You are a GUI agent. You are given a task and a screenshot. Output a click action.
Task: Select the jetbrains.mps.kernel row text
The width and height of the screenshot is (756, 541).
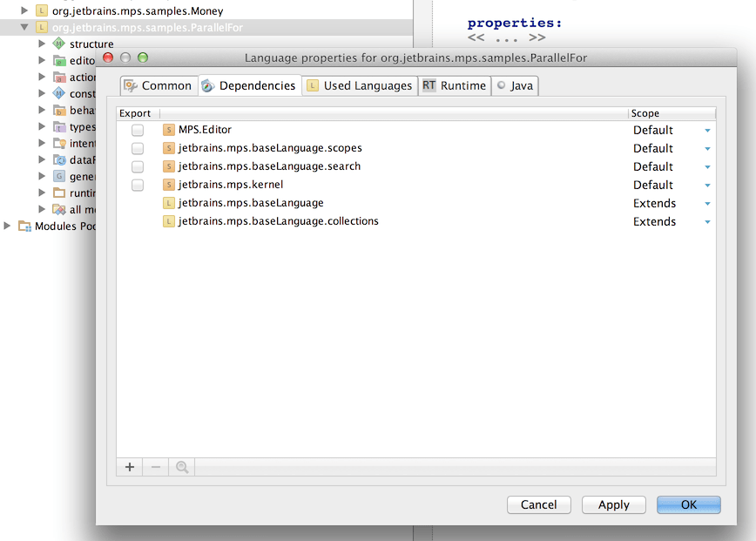(x=231, y=185)
